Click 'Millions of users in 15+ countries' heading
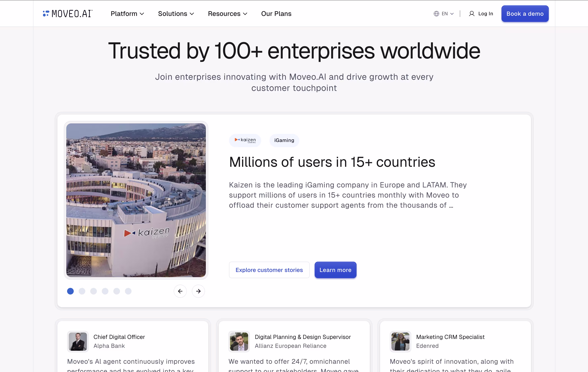The width and height of the screenshot is (588, 372). coord(332,162)
